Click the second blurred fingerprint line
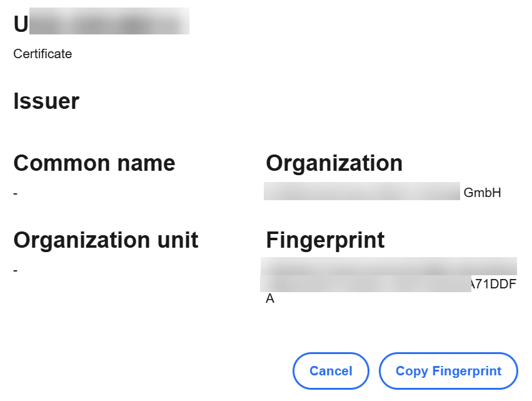This screenshot has width=532, height=401. coord(365,283)
